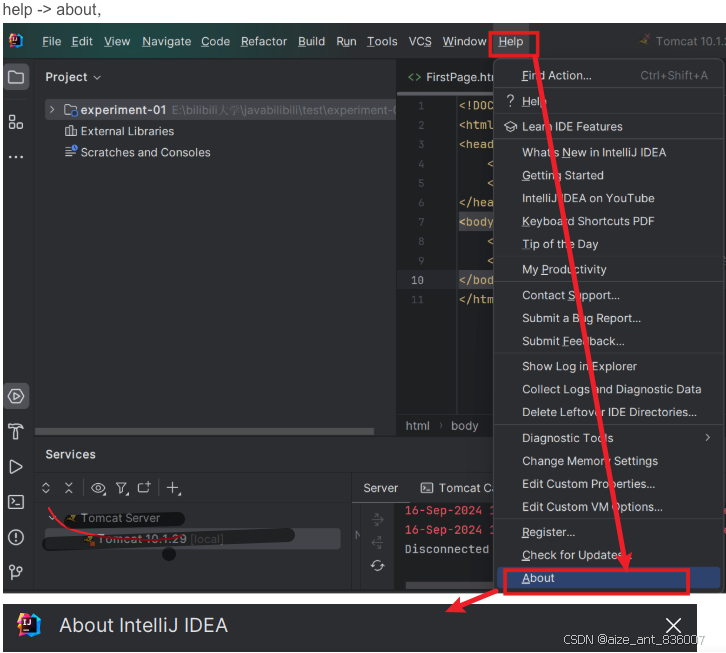Choose Find Action in the Help menu

coord(609,75)
